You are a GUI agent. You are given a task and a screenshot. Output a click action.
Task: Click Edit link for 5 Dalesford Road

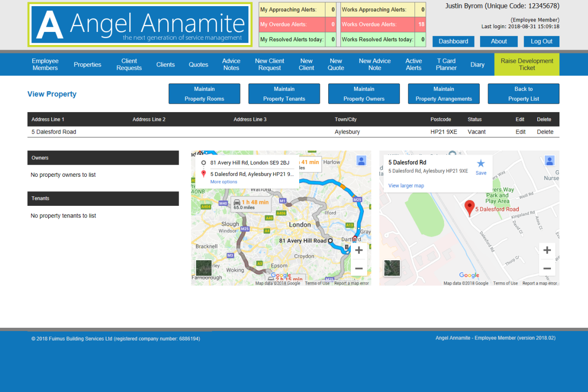(520, 132)
